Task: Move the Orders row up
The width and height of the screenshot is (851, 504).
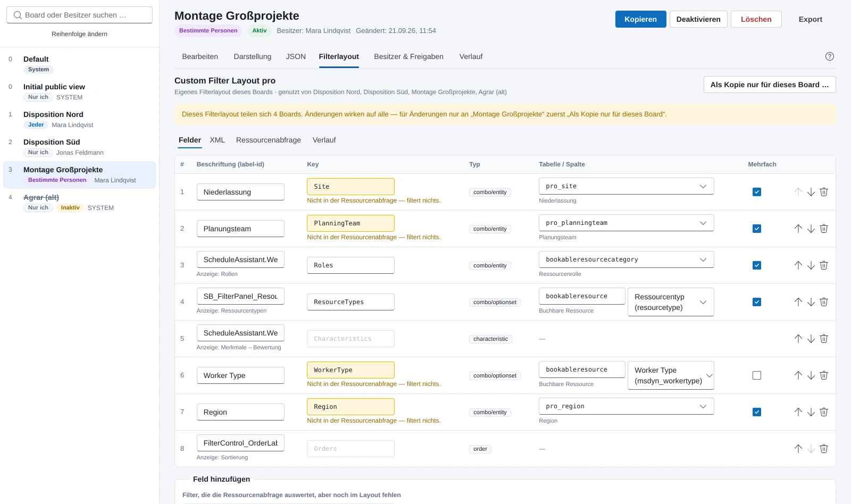Action: click(x=798, y=449)
